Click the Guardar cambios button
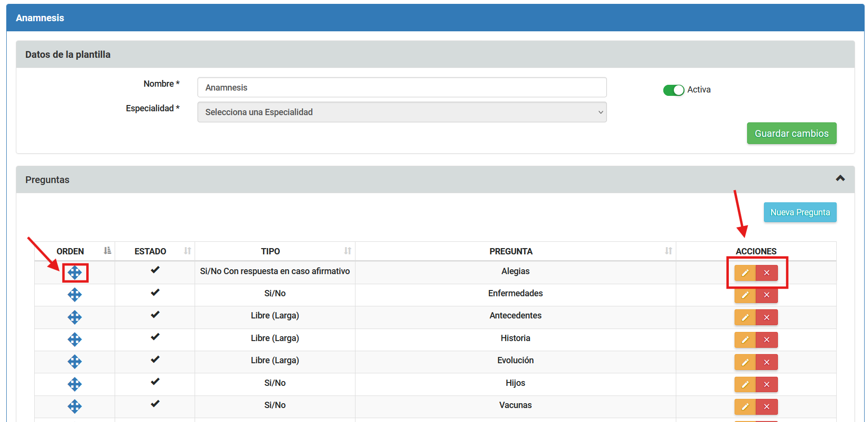The image size is (868, 422). [791, 133]
